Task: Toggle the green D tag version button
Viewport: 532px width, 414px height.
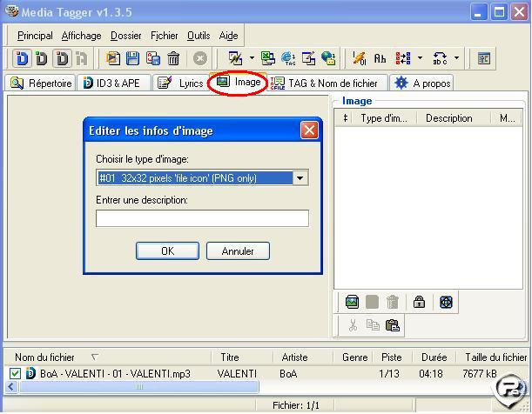Action: [x=42, y=58]
